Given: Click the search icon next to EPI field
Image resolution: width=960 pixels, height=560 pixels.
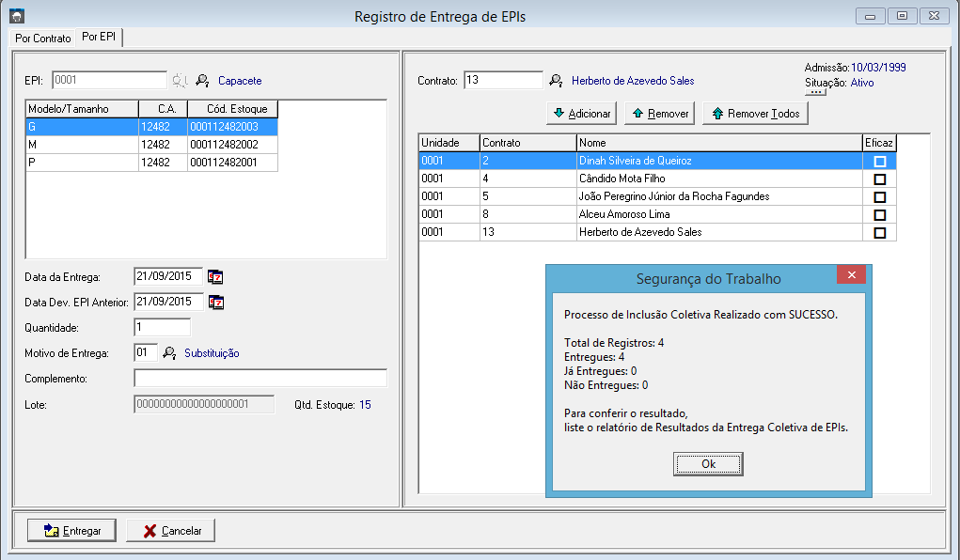Looking at the screenshot, I should [202, 81].
